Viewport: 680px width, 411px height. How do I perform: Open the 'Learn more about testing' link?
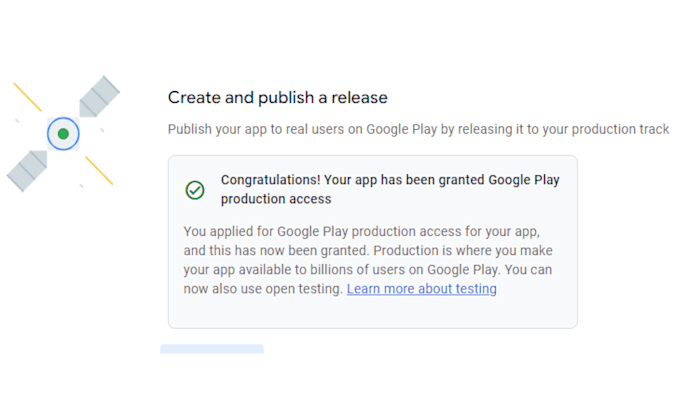point(422,289)
